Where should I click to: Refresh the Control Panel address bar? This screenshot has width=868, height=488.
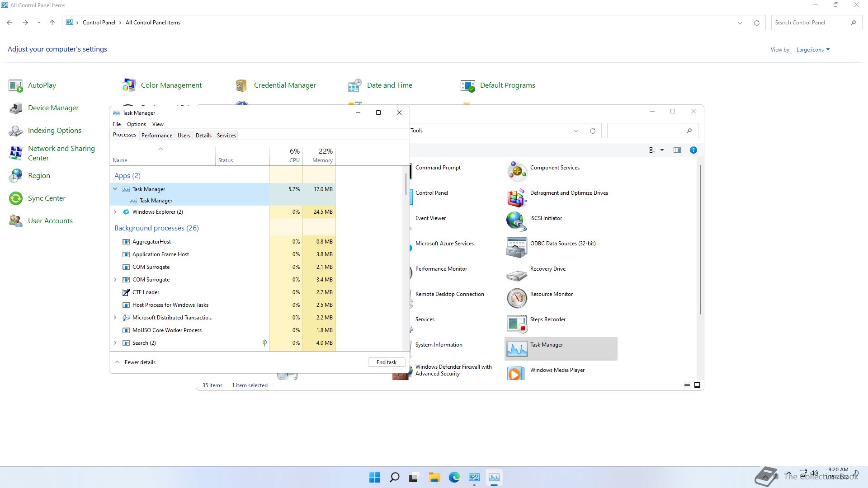756,23
